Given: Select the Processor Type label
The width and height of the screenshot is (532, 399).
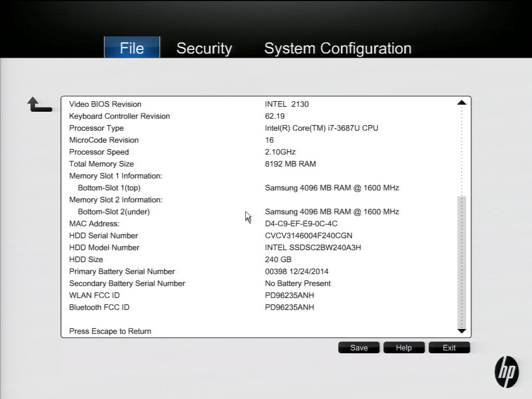Looking at the screenshot, I should point(97,128).
